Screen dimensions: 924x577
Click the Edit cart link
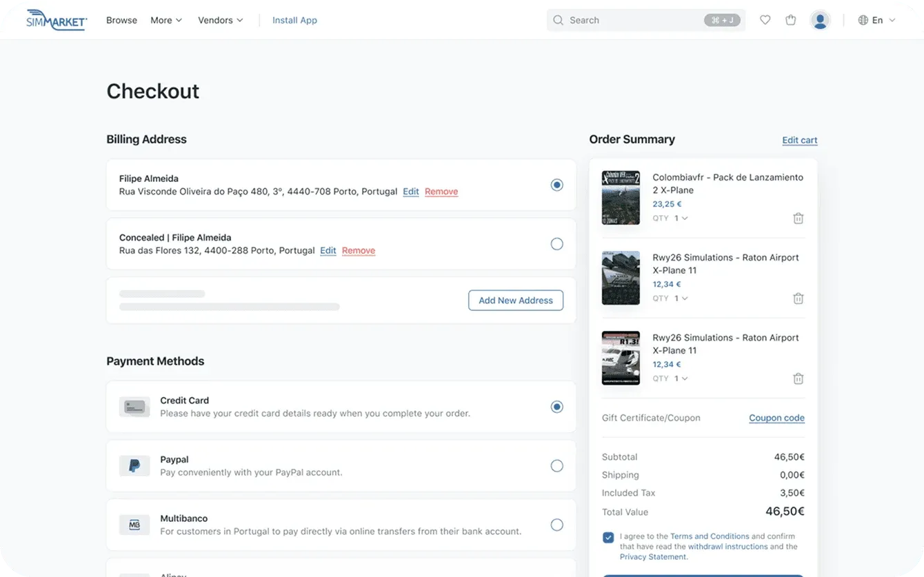tap(800, 140)
